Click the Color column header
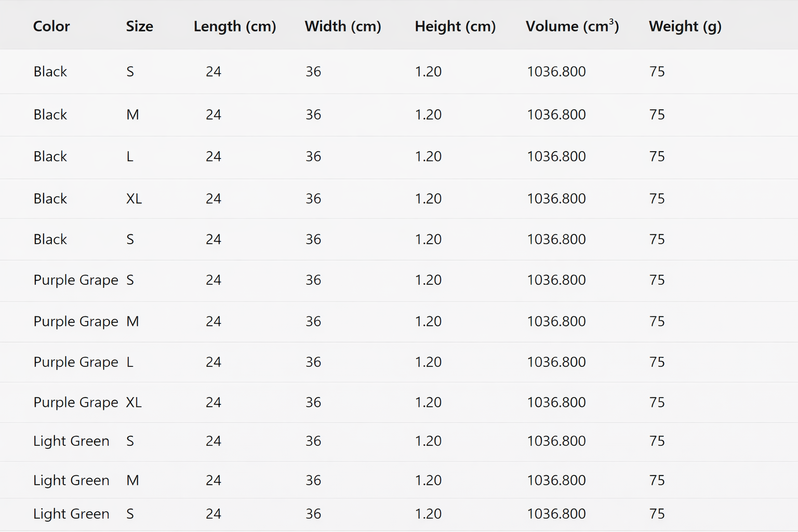 (x=51, y=26)
